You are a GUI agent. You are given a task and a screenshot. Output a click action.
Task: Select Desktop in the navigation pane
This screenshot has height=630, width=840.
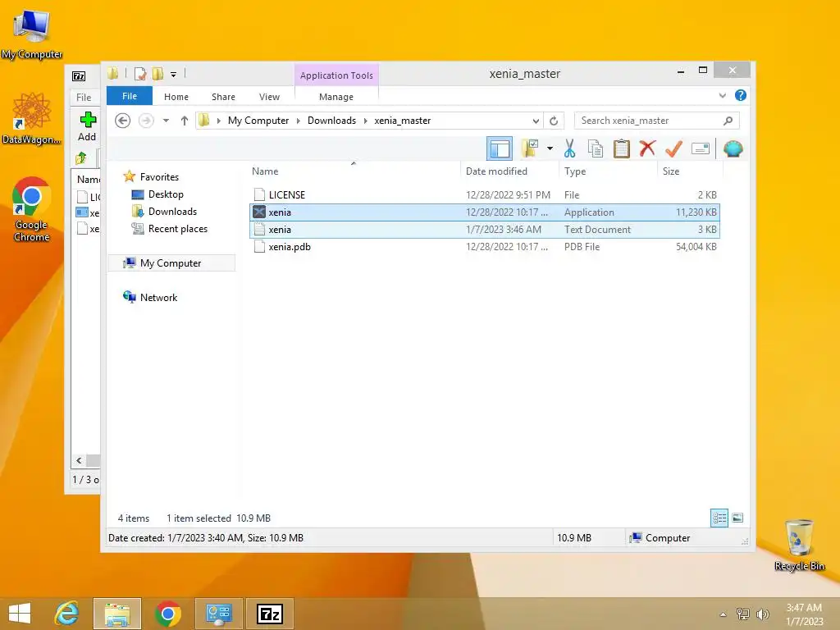pos(166,194)
